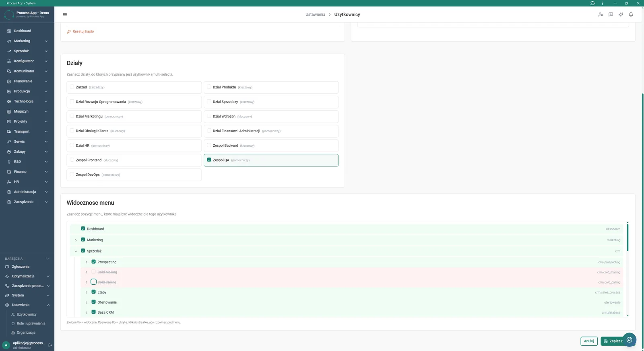Click the Komunikator chat icon

tap(9, 71)
